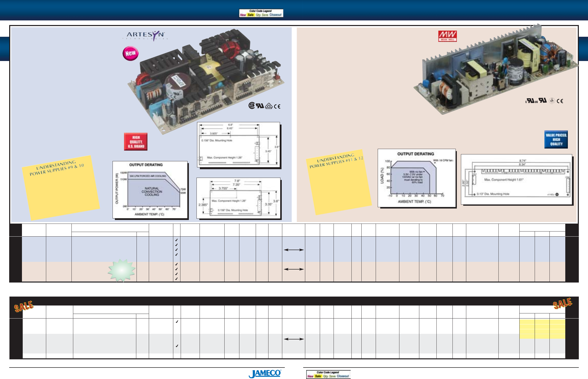Click the With 18 CFM fan label
Screen dimensions: 588x379
(x=443, y=161)
